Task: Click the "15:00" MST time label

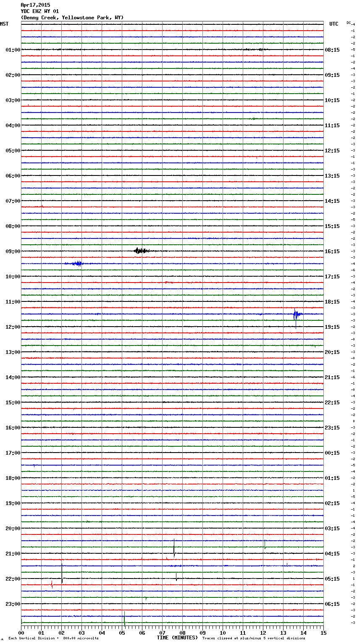Action: 13,403
